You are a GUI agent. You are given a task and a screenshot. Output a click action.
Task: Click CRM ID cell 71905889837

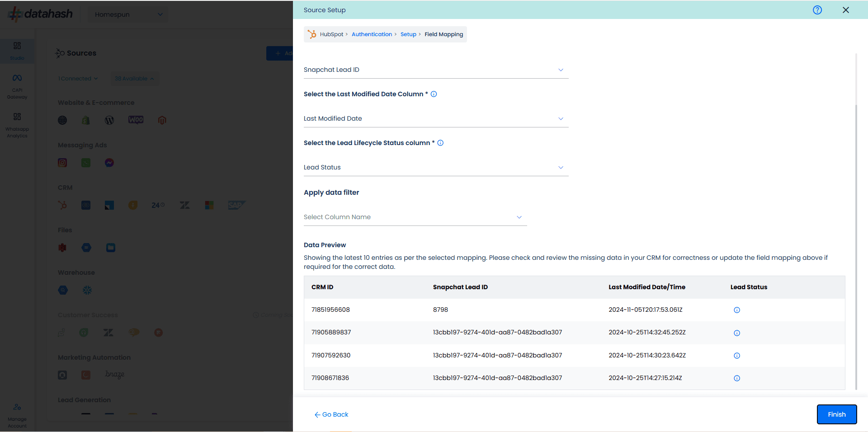(x=331, y=332)
